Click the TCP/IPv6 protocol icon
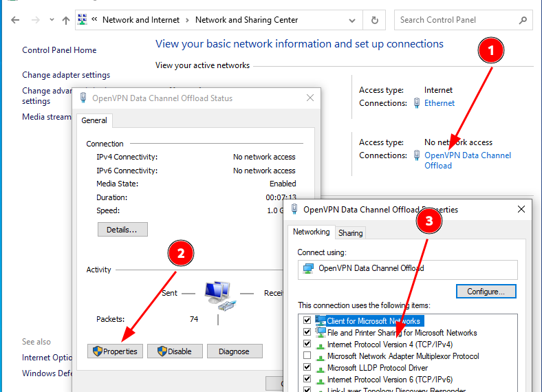 tap(321, 380)
